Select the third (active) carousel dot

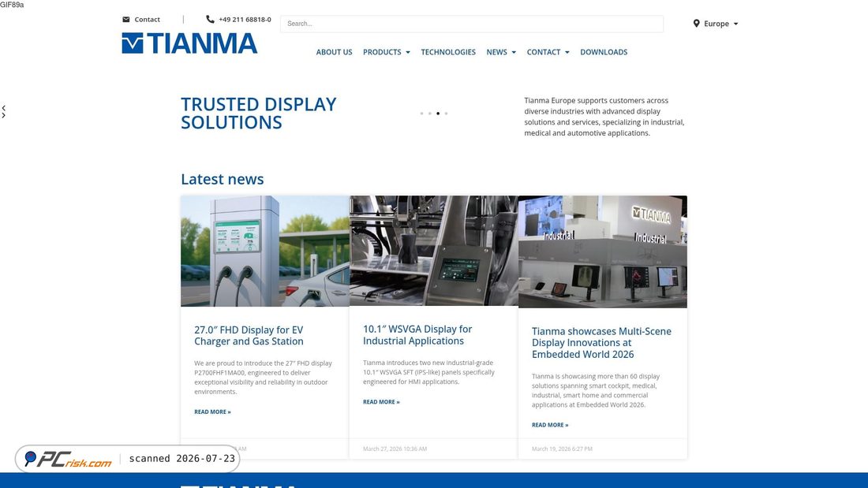point(438,114)
